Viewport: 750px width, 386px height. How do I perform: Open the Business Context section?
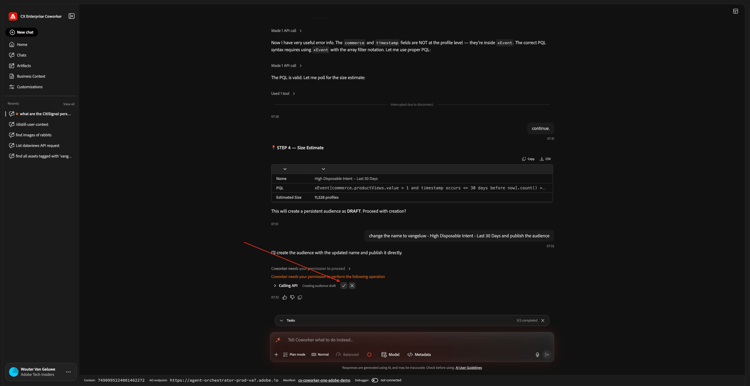(31, 76)
